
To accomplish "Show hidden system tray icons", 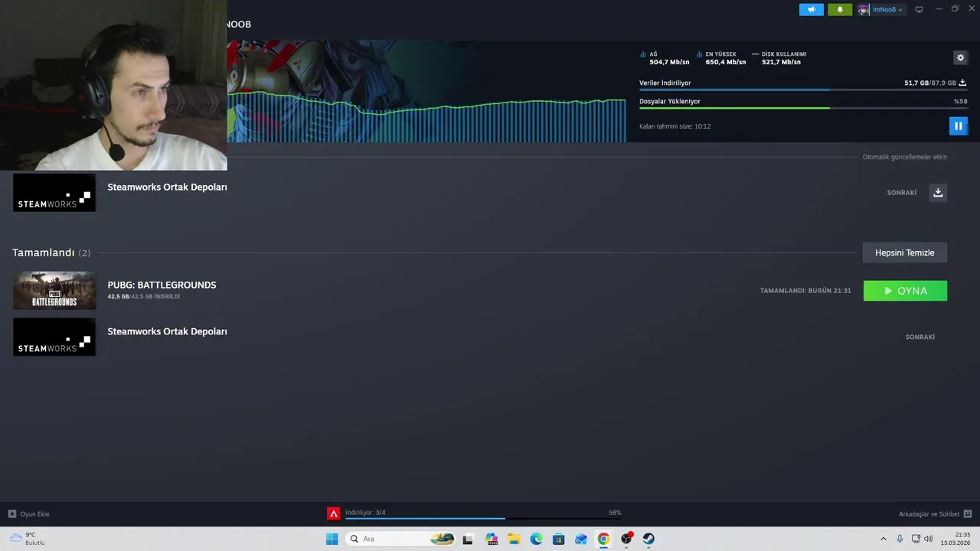I will [x=883, y=539].
